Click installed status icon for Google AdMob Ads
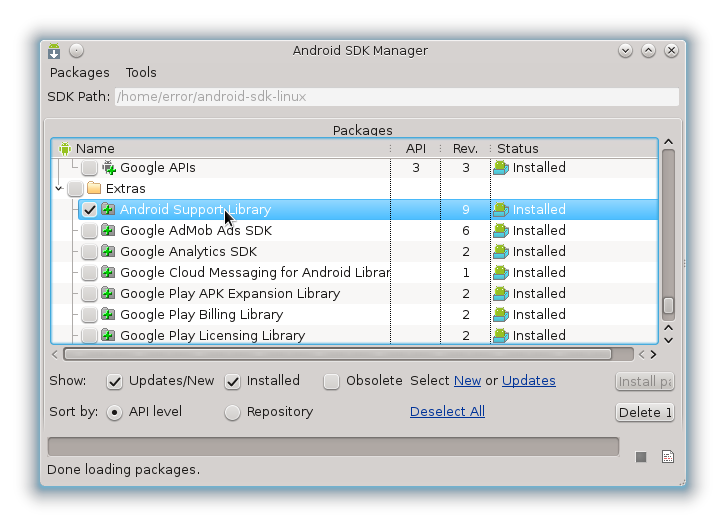Screen dimensions: 726x526 (x=501, y=230)
